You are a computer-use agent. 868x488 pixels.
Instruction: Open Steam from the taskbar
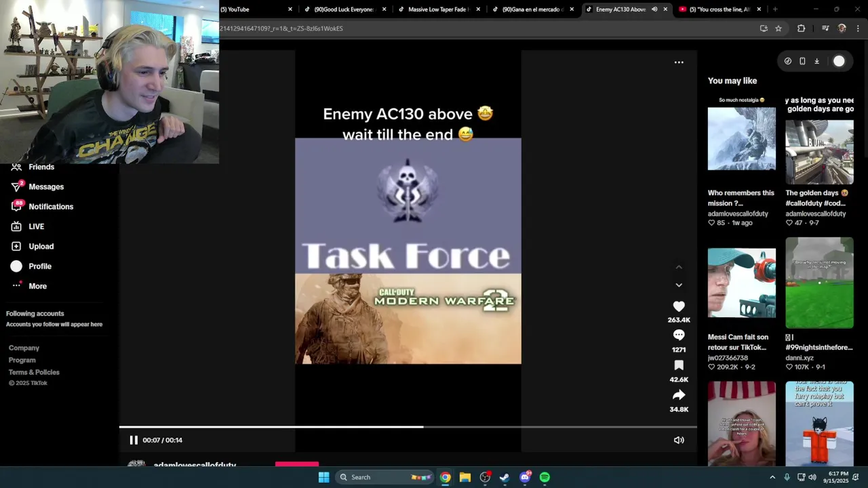(505, 477)
